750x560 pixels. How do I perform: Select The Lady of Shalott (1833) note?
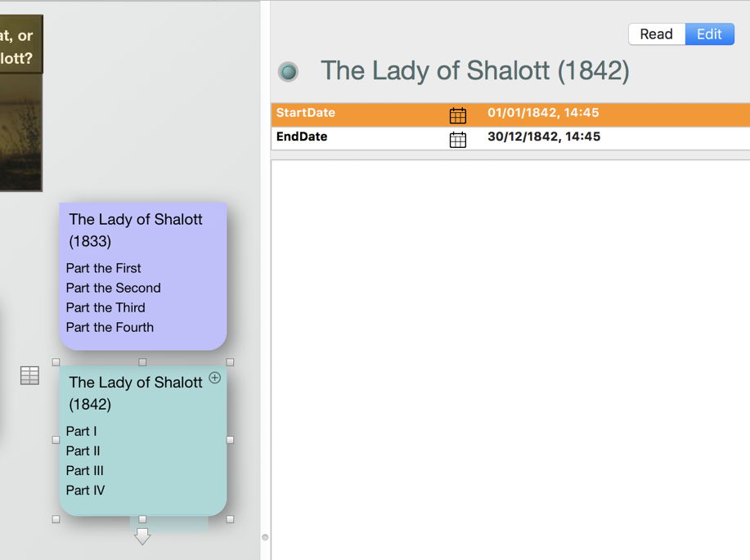click(x=136, y=230)
